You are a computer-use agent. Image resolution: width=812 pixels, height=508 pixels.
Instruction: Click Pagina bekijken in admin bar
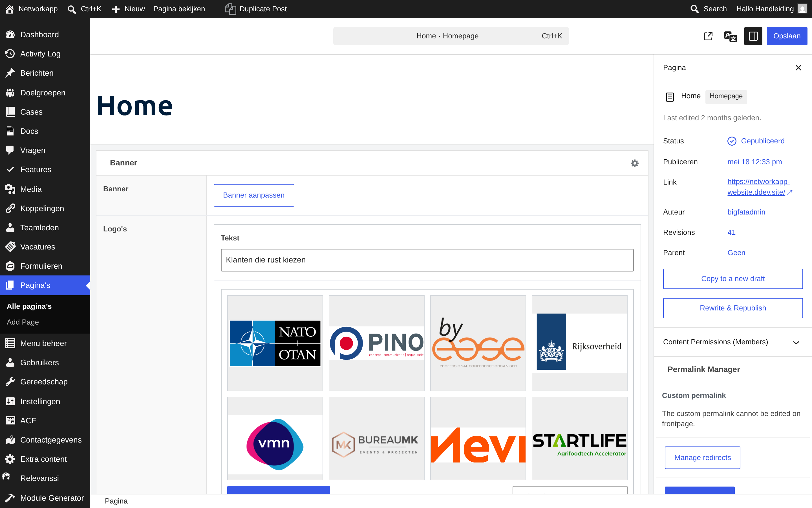(179, 9)
